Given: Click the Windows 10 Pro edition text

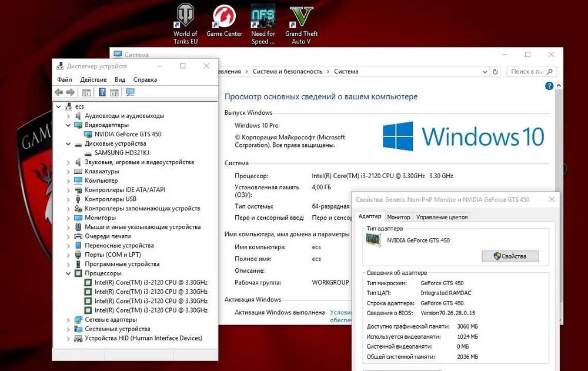Looking at the screenshot, I should coord(256,125).
